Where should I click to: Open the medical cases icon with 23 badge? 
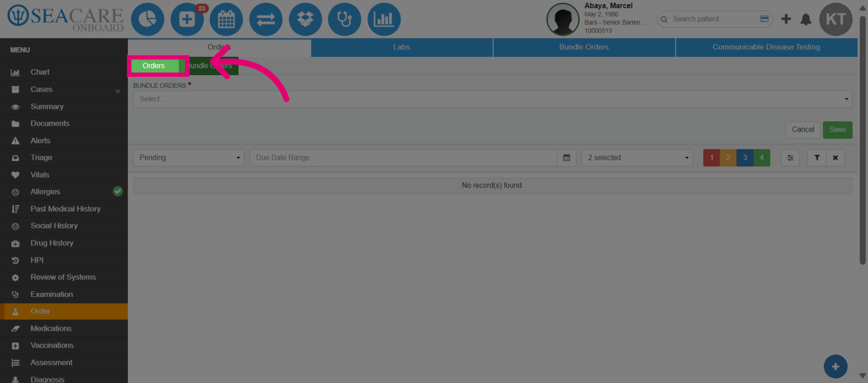point(187,19)
